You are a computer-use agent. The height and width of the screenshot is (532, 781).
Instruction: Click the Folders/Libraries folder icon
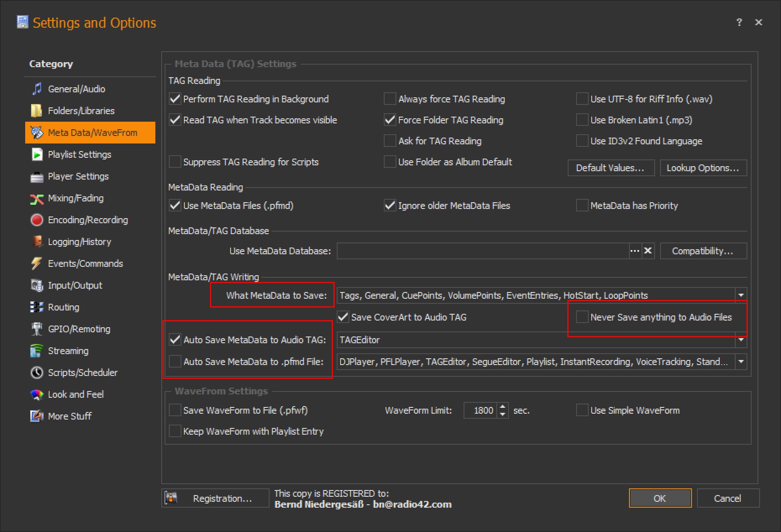click(x=37, y=111)
